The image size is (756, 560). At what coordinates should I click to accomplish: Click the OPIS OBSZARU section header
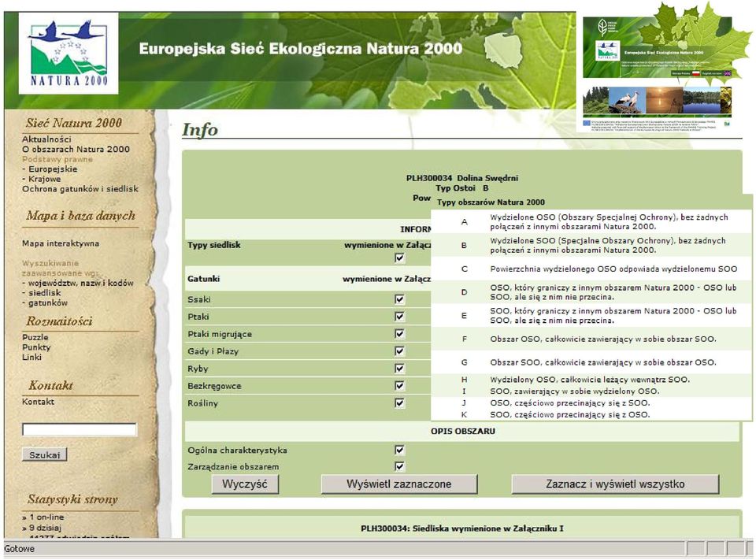(x=463, y=431)
